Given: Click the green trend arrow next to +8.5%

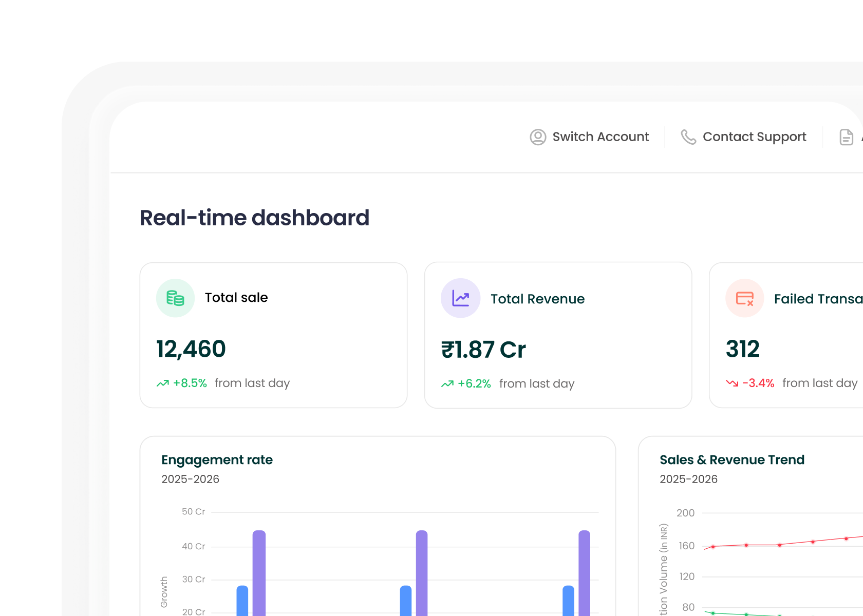Looking at the screenshot, I should click(x=162, y=383).
